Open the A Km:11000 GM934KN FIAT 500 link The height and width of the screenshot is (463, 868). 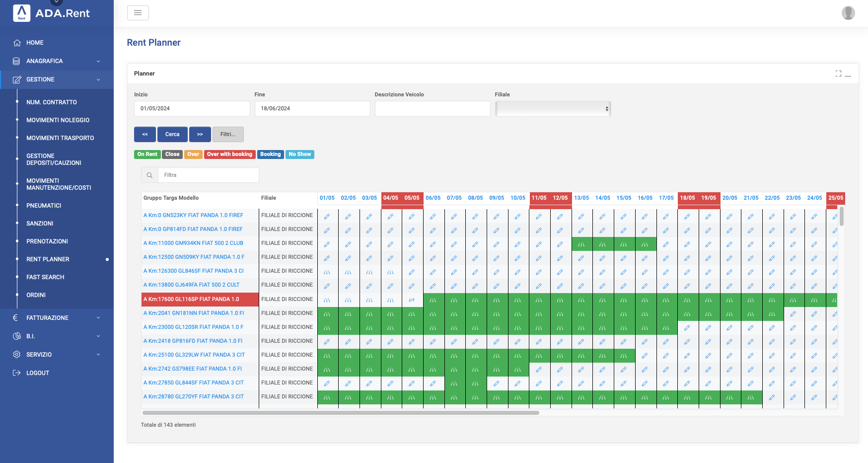[x=193, y=243]
